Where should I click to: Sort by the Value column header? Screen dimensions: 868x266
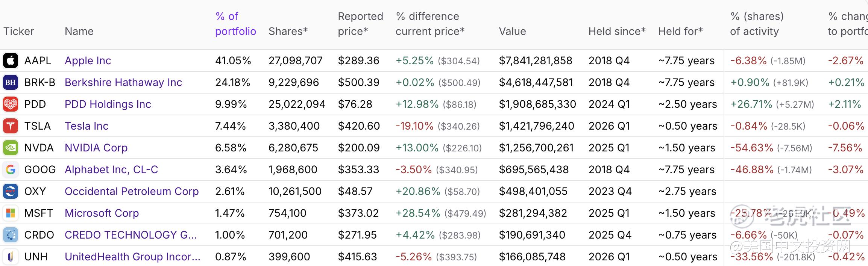tap(512, 31)
